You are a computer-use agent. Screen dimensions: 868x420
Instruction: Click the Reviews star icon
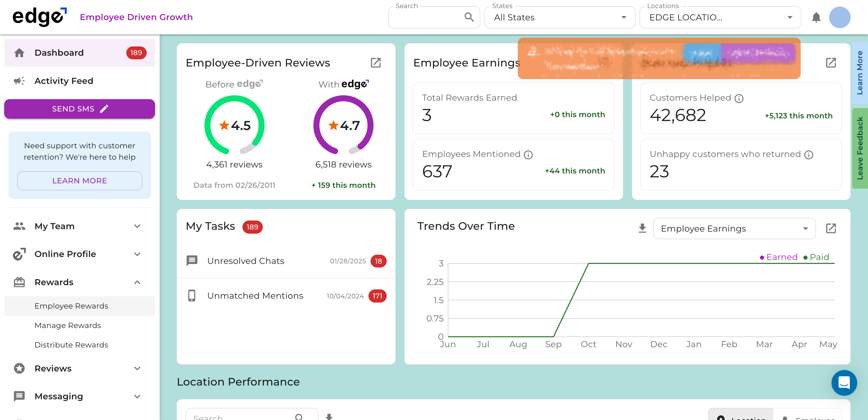(x=19, y=368)
